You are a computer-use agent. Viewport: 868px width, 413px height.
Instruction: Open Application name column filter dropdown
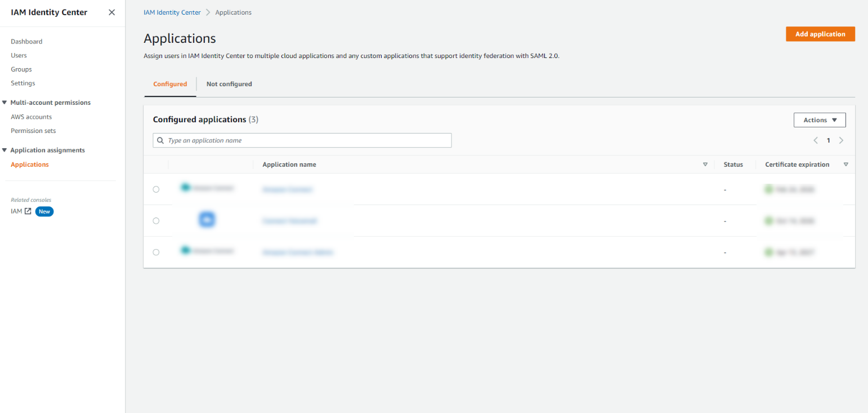(x=705, y=164)
